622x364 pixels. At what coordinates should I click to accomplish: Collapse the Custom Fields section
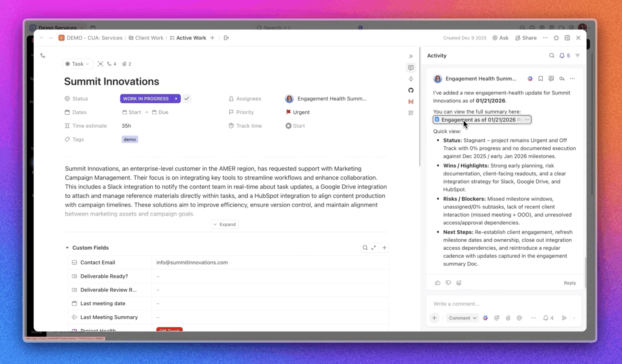(x=67, y=248)
